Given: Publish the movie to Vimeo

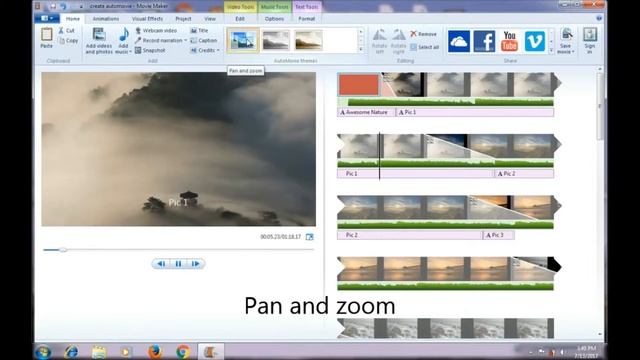Looking at the screenshot, I should pyautogui.click(x=535, y=41).
